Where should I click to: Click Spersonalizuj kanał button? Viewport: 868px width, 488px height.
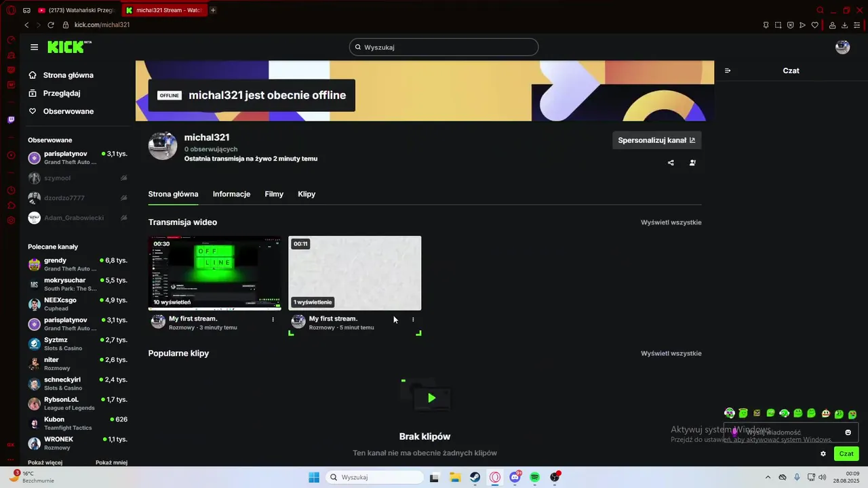point(656,140)
